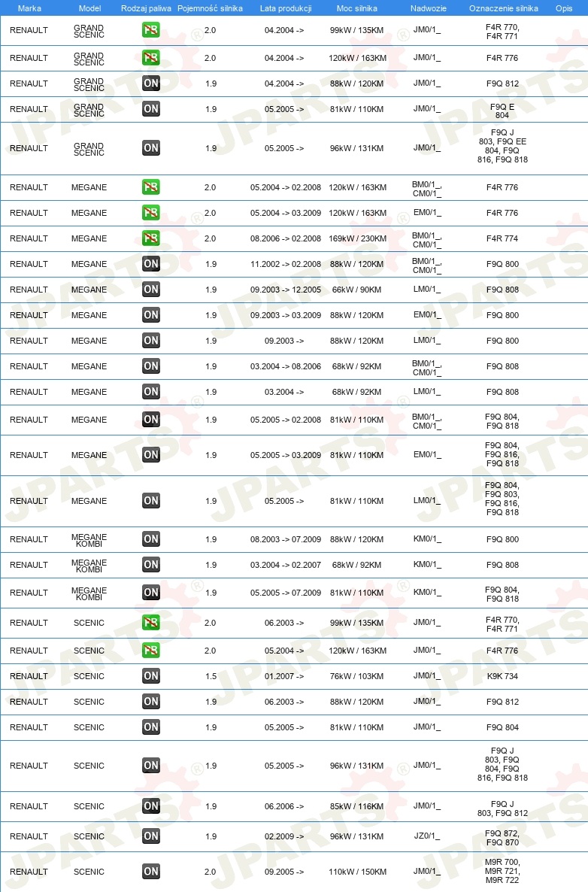Select the date range 03.2004 -> 08.2006
588x892 pixels.
pos(286,366)
